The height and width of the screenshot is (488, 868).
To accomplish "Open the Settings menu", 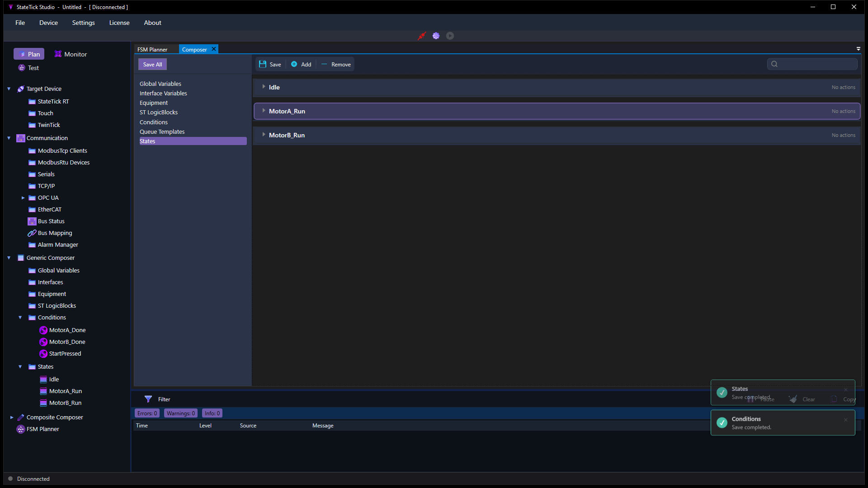I will tap(83, 23).
